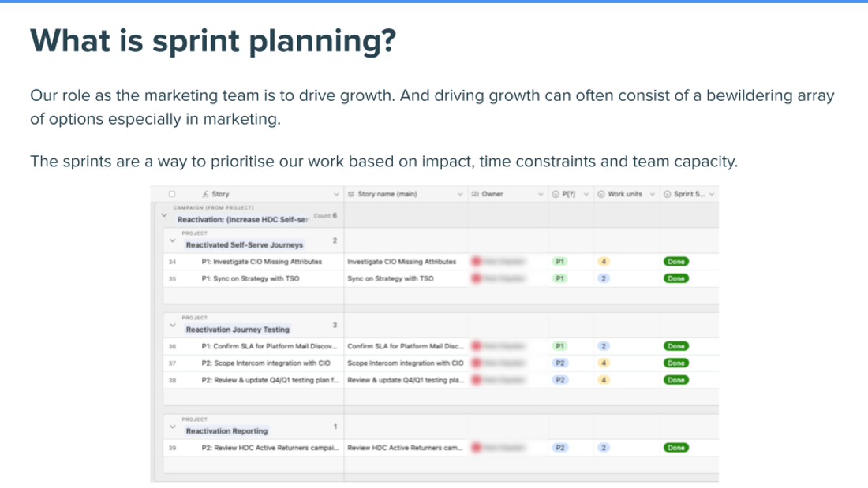Toggle the select-all checkbox in the table header
This screenshot has width=868, height=488.
pos(170,194)
